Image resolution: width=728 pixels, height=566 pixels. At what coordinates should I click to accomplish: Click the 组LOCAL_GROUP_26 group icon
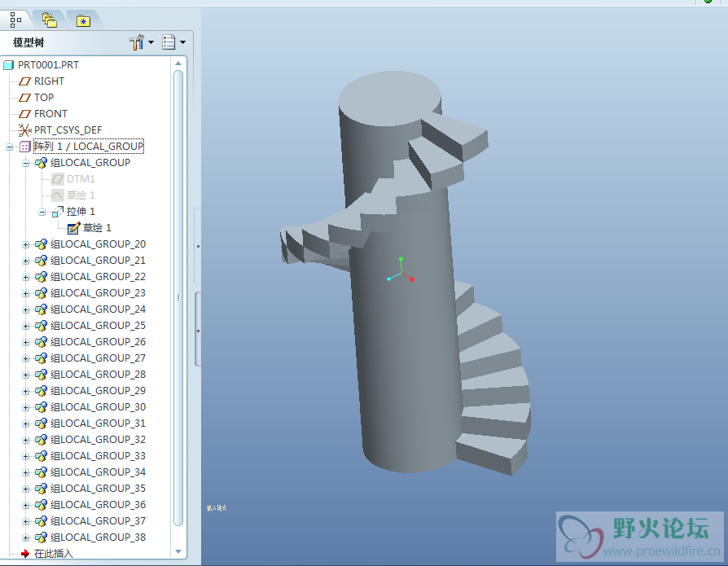[42, 342]
